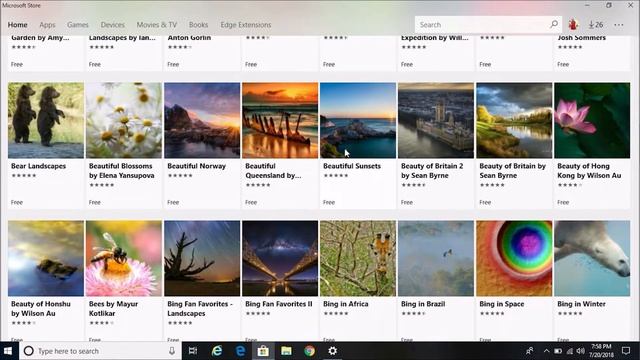Open Bing in Africa giraffe thumbnail
640x360 pixels.
click(x=358, y=258)
